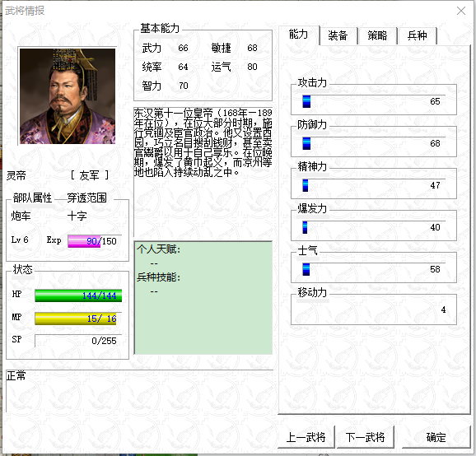The height and width of the screenshot is (456, 476).
Task: Click the 爆发力 blue bar indicator
Action: coord(305,227)
